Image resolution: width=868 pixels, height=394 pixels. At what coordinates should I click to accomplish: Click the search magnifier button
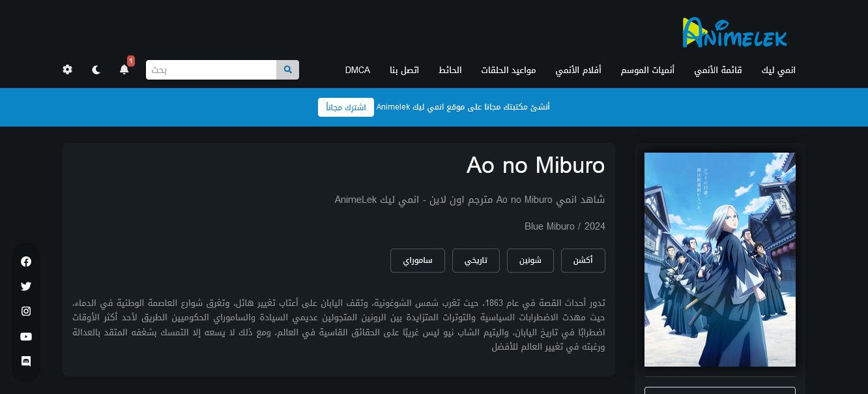[x=287, y=70]
